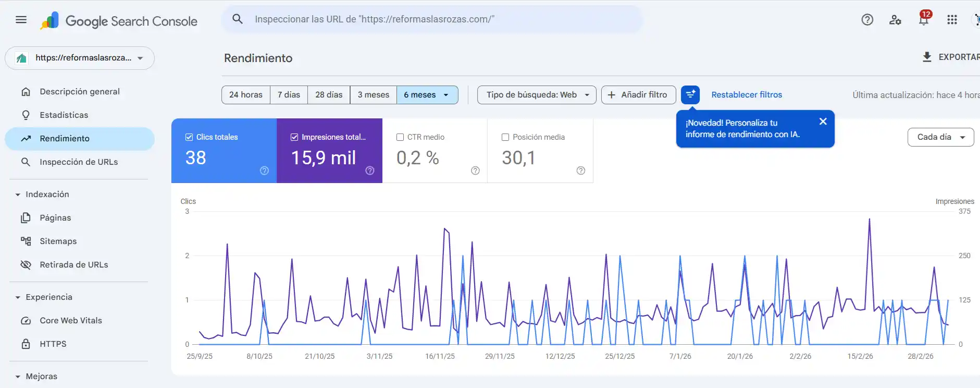Click the EXPORTAR button label
Viewport: 980px width, 388px height.
tap(959, 57)
